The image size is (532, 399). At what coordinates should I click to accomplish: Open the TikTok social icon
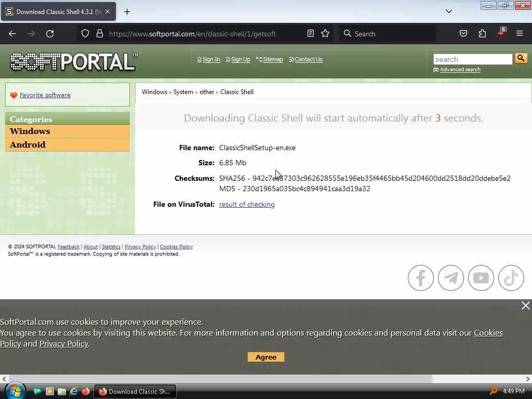coord(511,278)
